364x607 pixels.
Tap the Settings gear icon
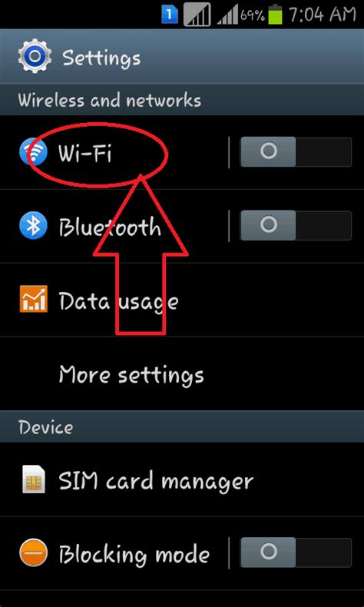click(35, 57)
